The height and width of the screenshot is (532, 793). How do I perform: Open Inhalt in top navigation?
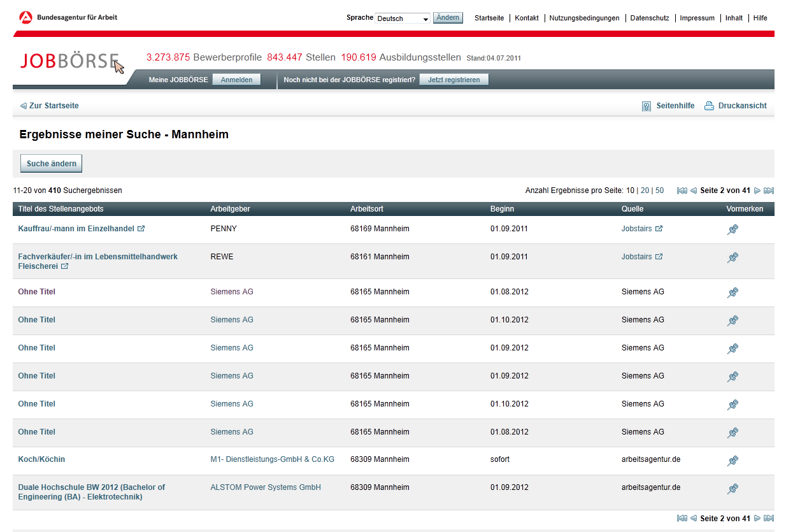pos(734,18)
